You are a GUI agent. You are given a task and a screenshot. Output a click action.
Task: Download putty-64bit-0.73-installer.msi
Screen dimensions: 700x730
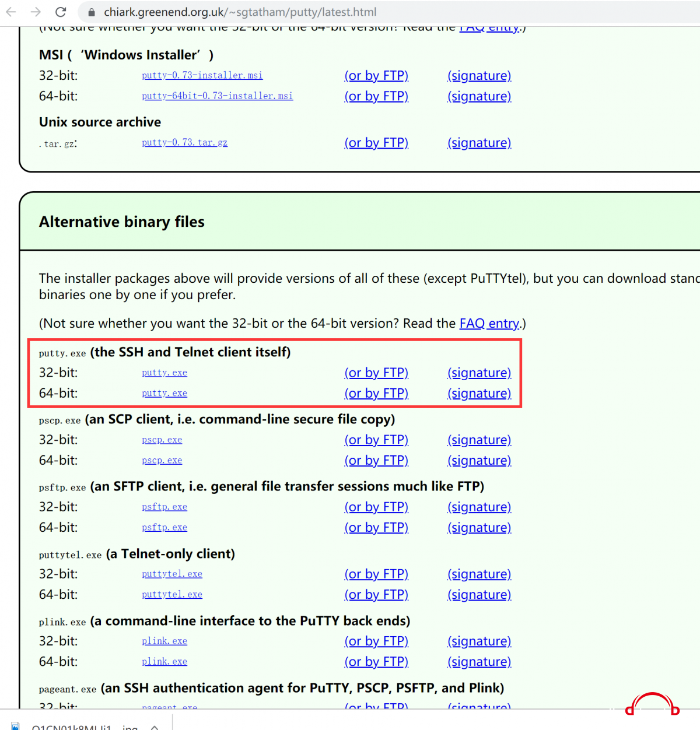218,96
